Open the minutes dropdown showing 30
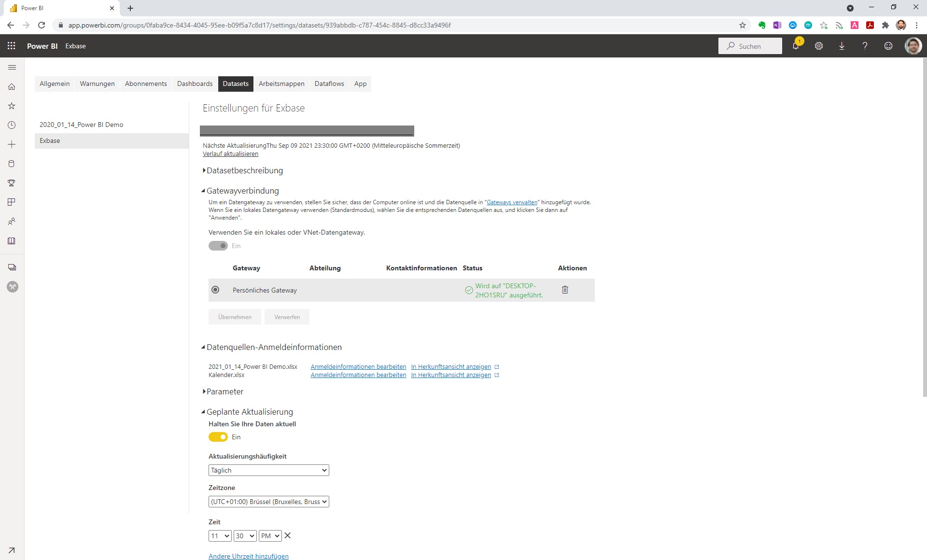 tap(245, 536)
